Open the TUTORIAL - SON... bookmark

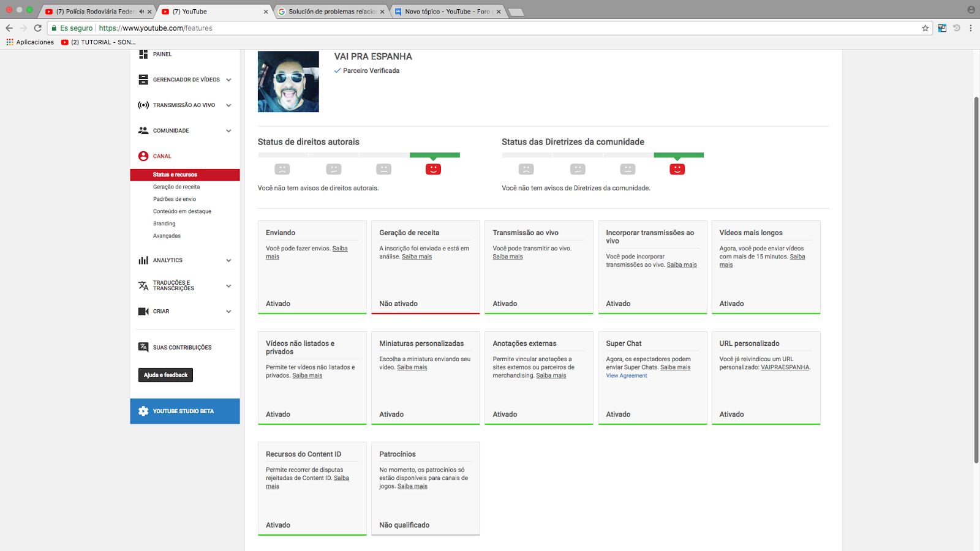[98, 42]
